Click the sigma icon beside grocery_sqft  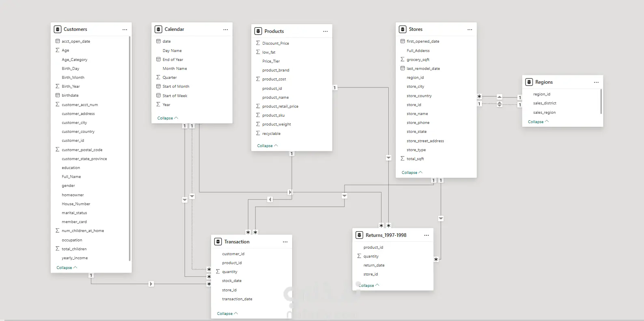[x=403, y=59]
